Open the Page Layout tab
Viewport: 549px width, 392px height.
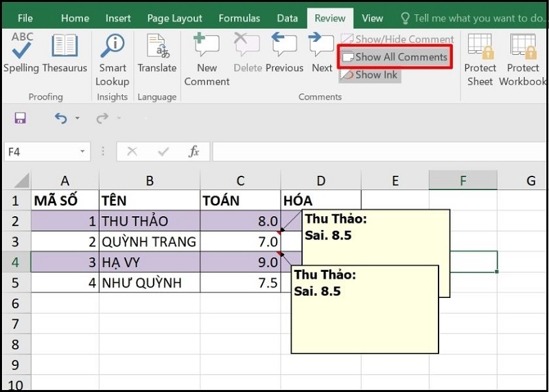pos(174,19)
